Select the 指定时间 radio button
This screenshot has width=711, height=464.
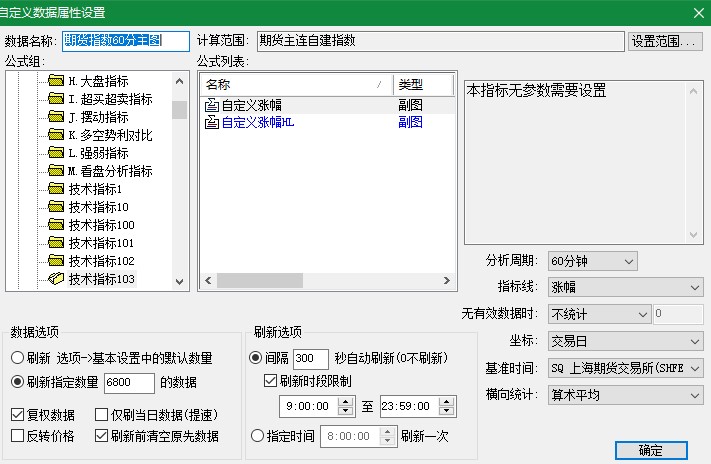tap(257, 436)
